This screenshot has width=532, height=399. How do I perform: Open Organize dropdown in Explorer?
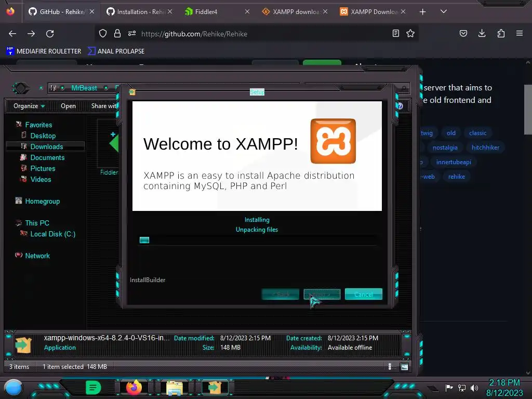(x=29, y=106)
